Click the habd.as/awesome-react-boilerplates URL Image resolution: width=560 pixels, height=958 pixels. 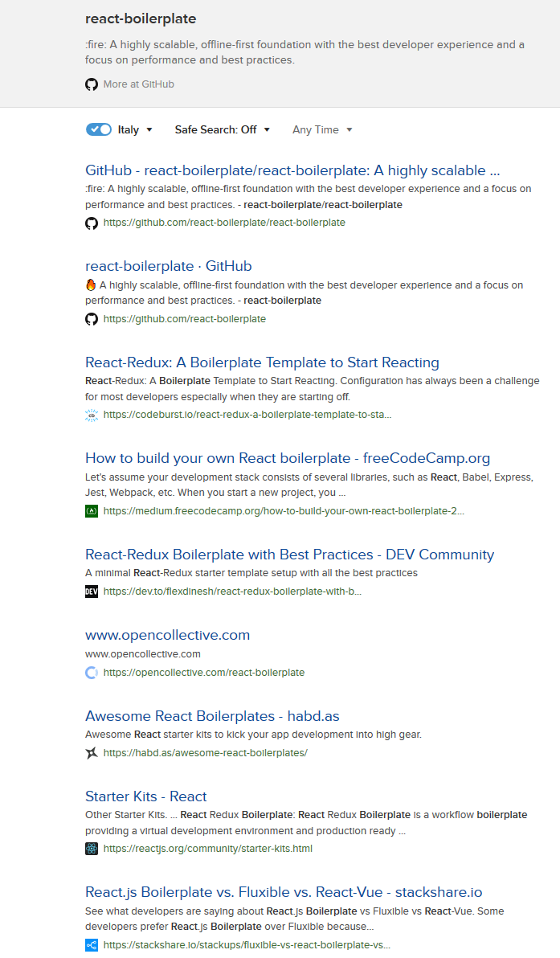tap(205, 753)
